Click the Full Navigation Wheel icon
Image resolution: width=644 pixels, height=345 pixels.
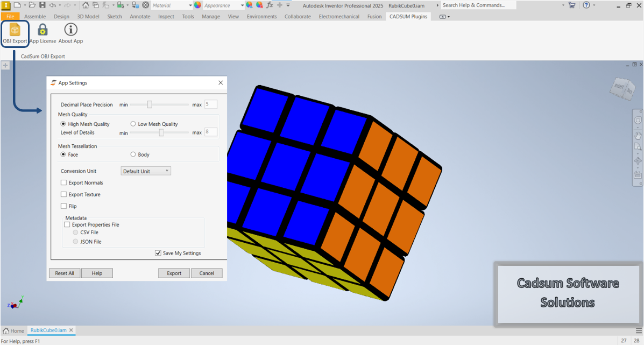638,120
